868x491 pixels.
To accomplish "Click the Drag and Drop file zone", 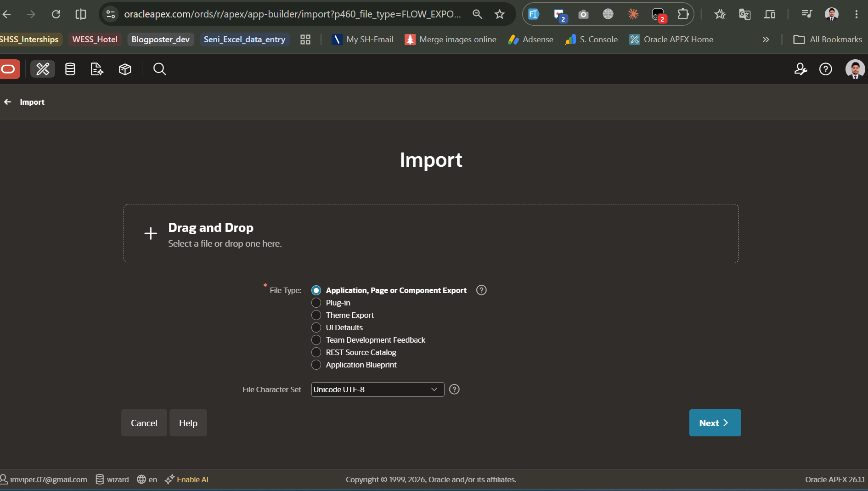I will pos(431,233).
